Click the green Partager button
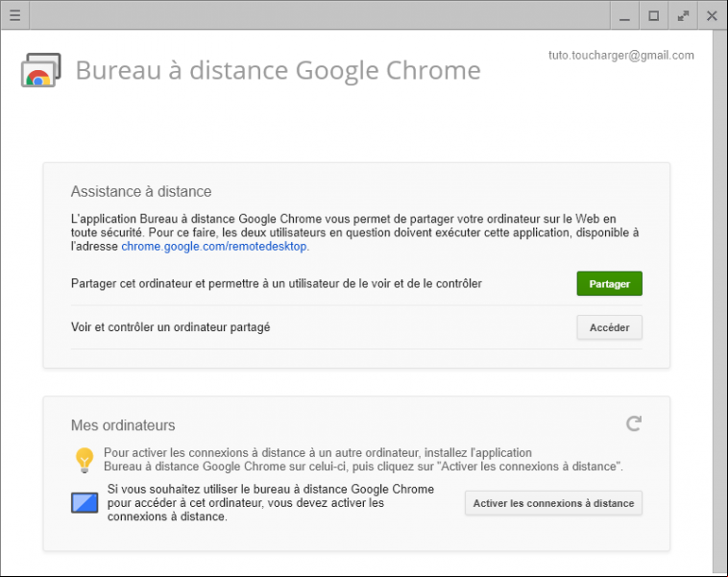Viewport: 728px width, 577px height. click(x=610, y=283)
